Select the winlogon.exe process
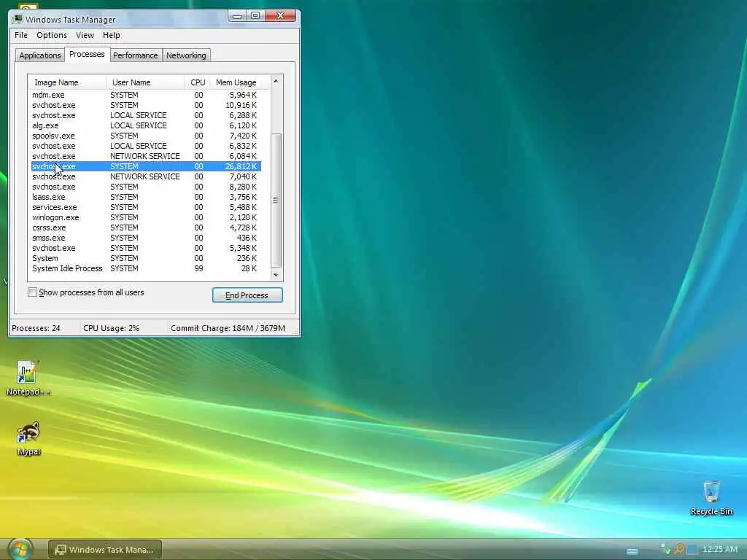Image resolution: width=747 pixels, height=560 pixels. [x=146, y=217]
